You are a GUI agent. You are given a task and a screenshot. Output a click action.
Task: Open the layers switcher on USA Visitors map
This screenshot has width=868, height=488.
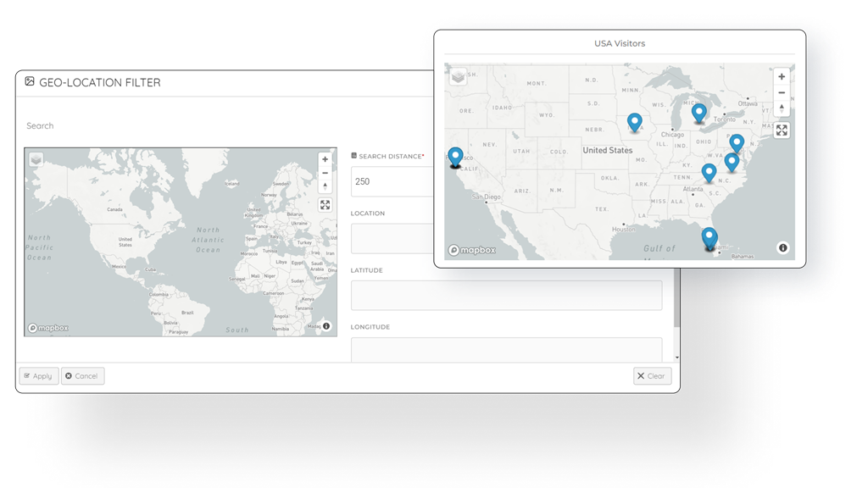pyautogui.click(x=458, y=76)
